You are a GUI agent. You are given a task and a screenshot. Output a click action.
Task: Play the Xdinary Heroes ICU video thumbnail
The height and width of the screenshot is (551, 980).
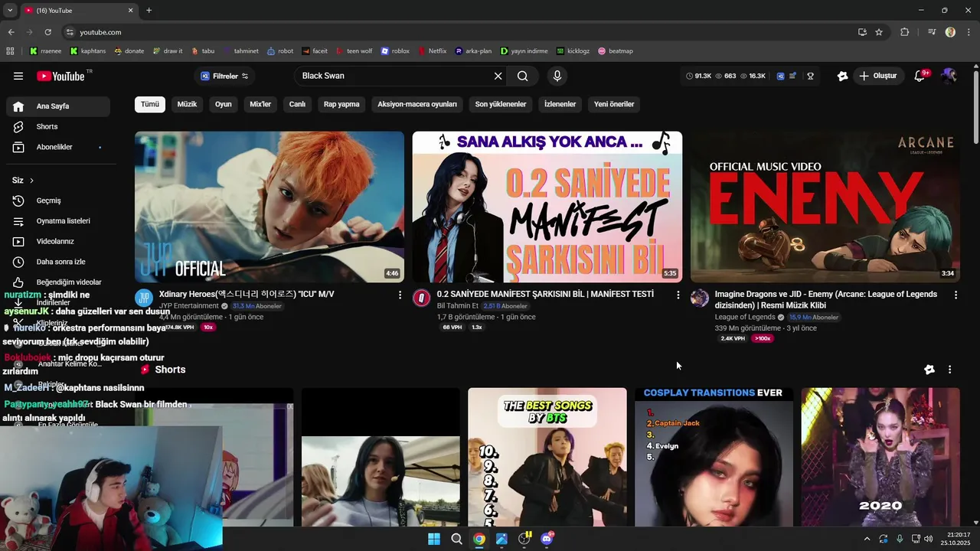click(269, 207)
